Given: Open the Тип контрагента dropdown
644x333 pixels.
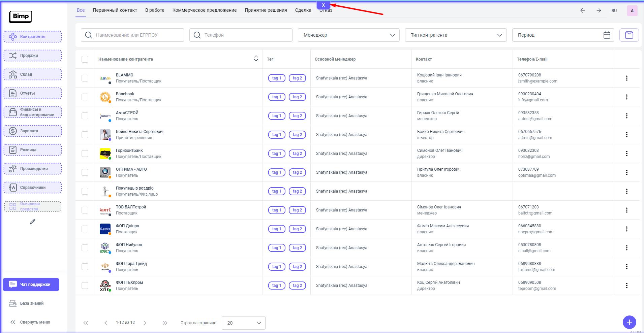Looking at the screenshot, I should tap(456, 35).
